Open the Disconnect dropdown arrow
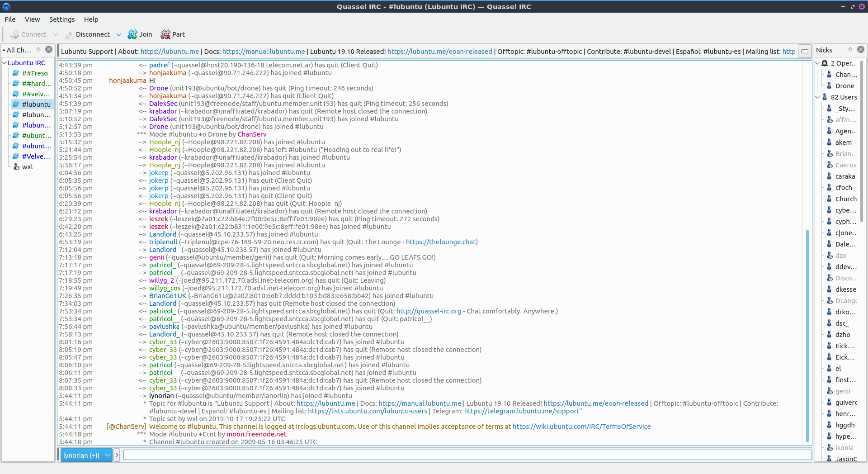 pyautogui.click(x=119, y=35)
